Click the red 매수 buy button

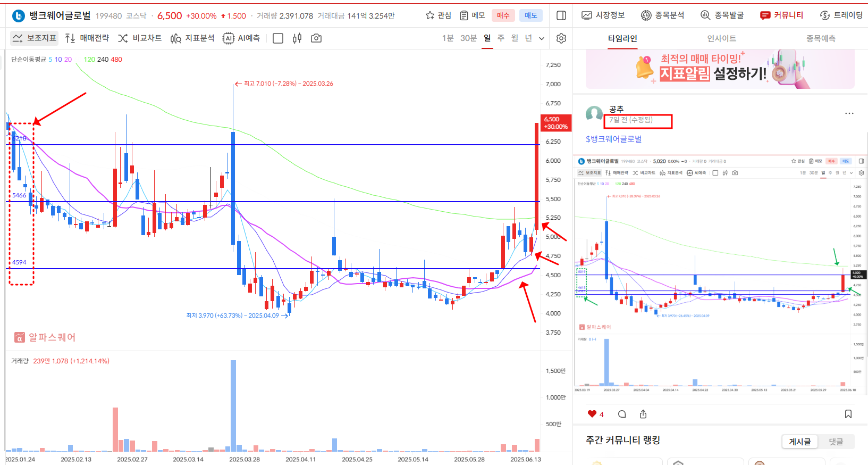pos(503,15)
